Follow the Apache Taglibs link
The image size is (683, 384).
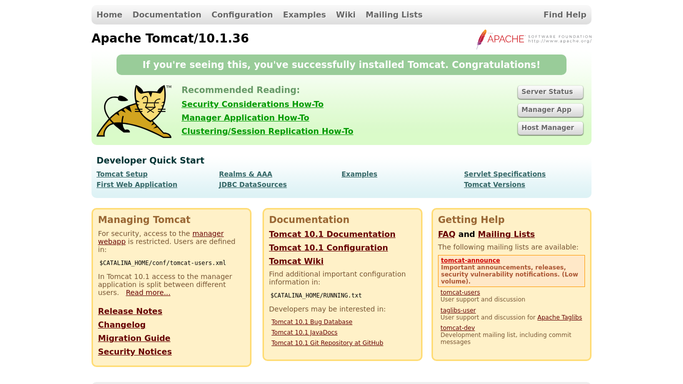[x=559, y=317]
